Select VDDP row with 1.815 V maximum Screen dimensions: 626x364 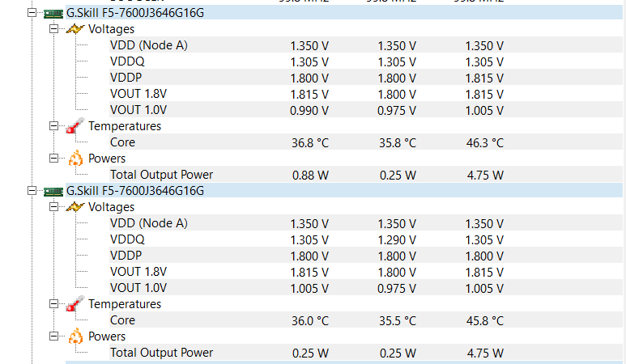tap(366, 78)
